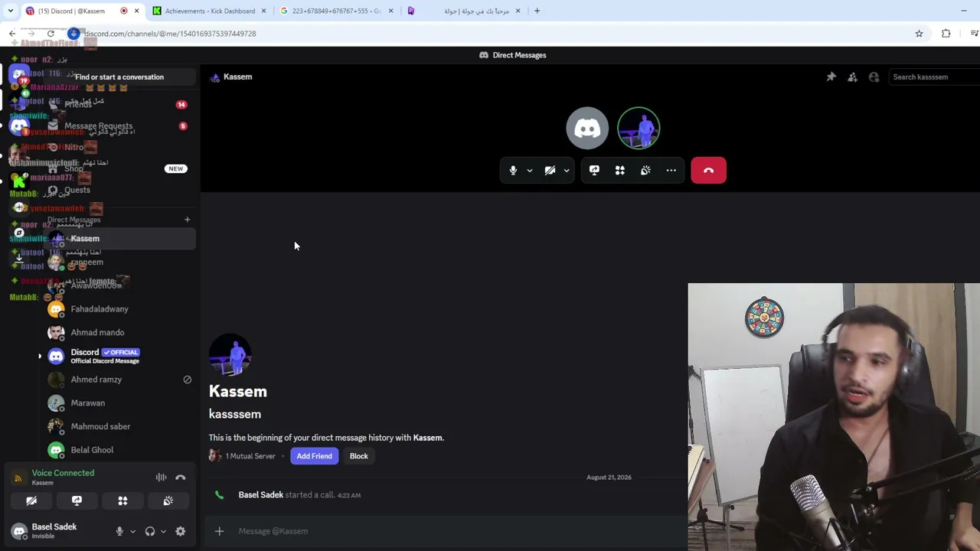Toggle noise suppression in the voice panel
The width and height of the screenshot is (980, 551).
tap(161, 478)
